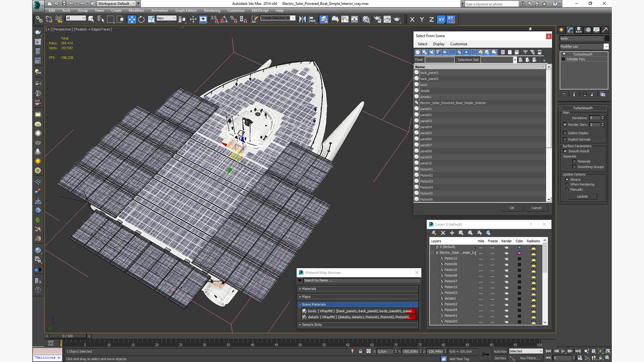Screen dimensions: 644x362
Task: Toggle the Angle Snap icon
Action: 224,19
